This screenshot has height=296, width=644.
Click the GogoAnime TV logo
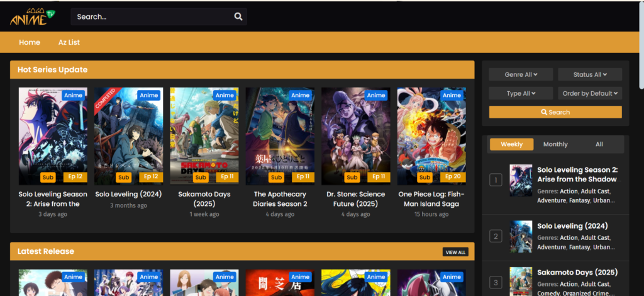click(x=33, y=17)
